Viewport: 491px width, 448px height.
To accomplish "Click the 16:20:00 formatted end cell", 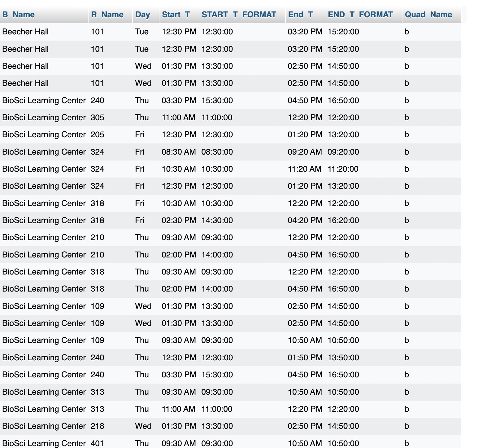I will point(343,220).
